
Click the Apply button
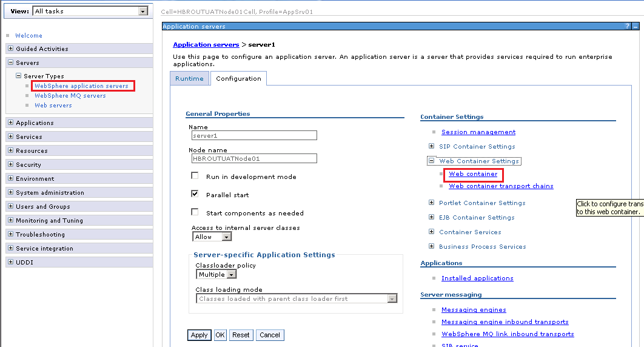coord(199,335)
